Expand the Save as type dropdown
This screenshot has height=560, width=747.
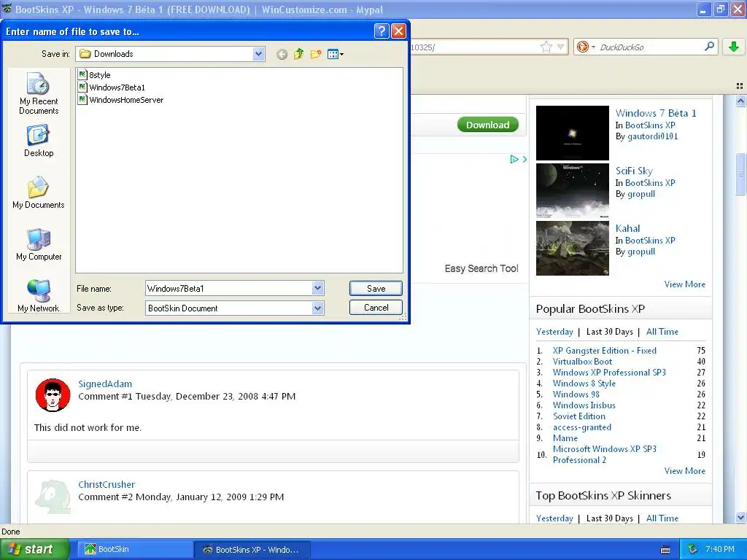click(x=318, y=308)
